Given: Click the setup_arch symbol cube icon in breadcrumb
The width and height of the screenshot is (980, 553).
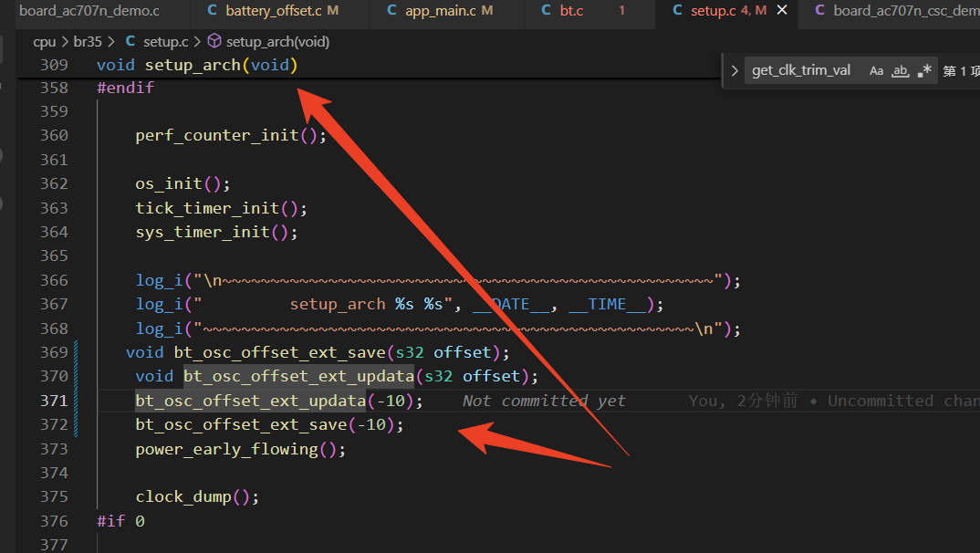Looking at the screenshot, I should click(x=214, y=41).
